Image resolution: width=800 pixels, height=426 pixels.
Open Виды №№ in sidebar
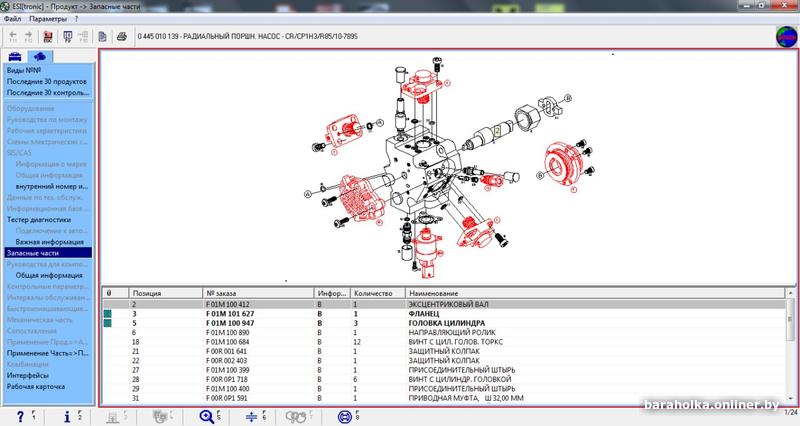(24, 70)
